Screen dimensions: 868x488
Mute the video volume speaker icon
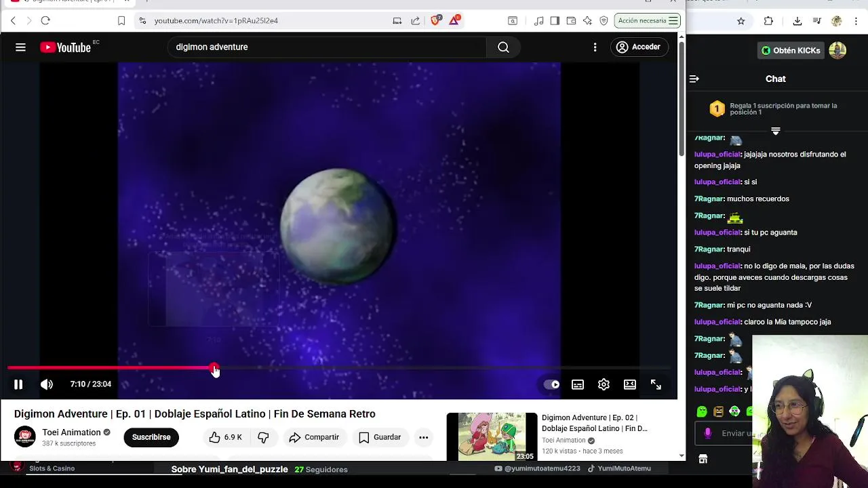[47, 384]
